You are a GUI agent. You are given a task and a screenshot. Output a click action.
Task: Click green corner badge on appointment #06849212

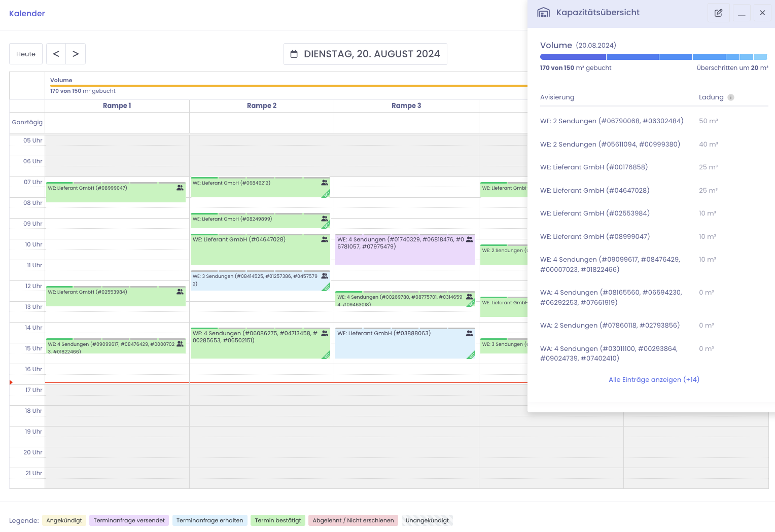click(326, 194)
